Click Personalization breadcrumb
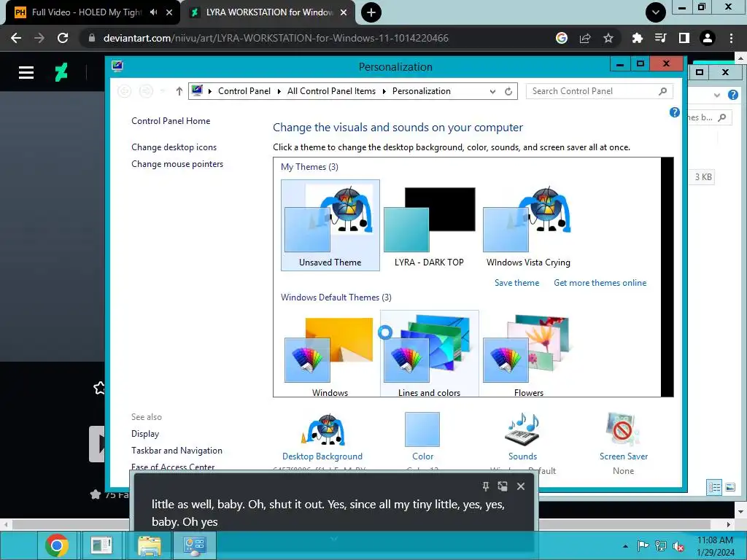Screen dimensions: 747x560 pos(421,91)
